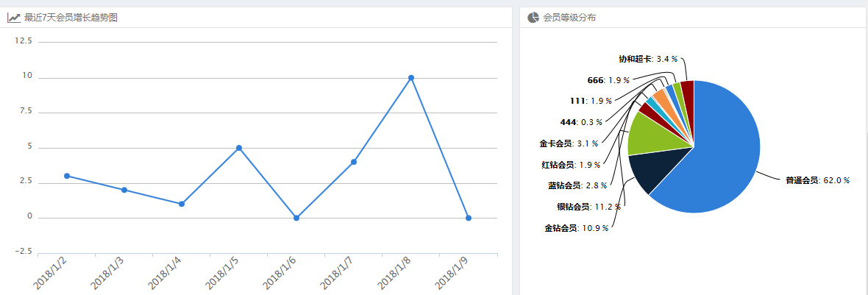The height and width of the screenshot is (295, 868).
Task: Select the data point for 2018/1/2
Action: pos(67,176)
